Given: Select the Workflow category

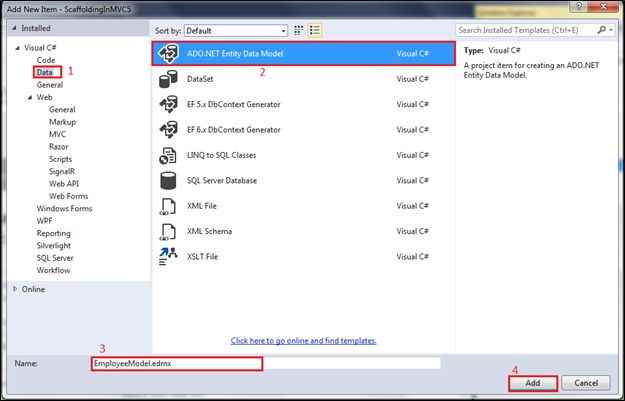Looking at the screenshot, I should [53, 270].
